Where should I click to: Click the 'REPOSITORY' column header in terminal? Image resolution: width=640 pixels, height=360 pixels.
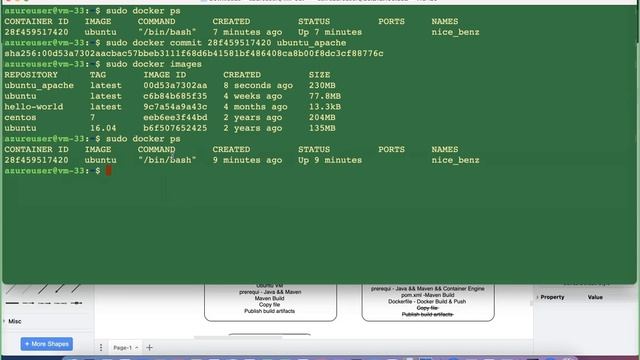click(31, 75)
